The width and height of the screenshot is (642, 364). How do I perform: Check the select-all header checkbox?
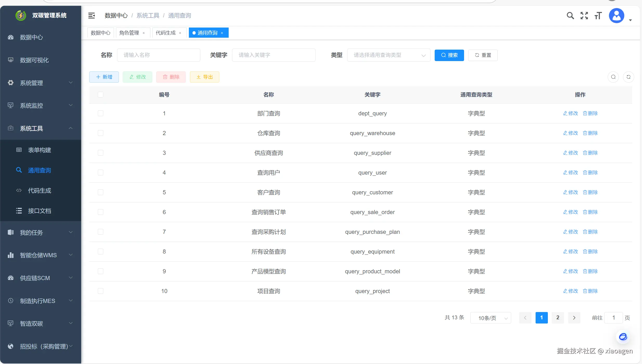(100, 95)
